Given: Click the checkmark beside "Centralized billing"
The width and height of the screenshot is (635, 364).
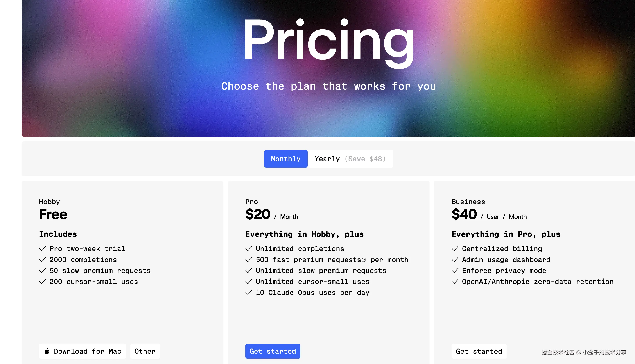Looking at the screenshot, I should pyautogui.click(x=455, y=249).
